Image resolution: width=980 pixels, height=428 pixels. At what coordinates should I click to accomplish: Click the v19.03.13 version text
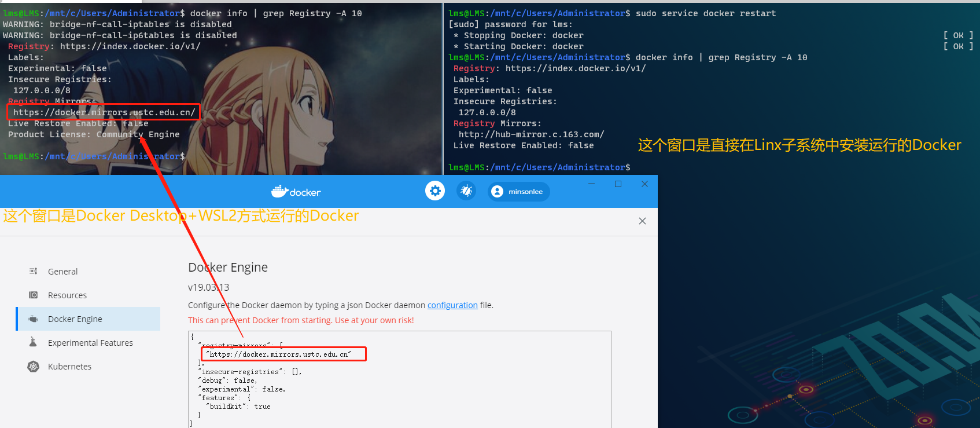point(208,287)
